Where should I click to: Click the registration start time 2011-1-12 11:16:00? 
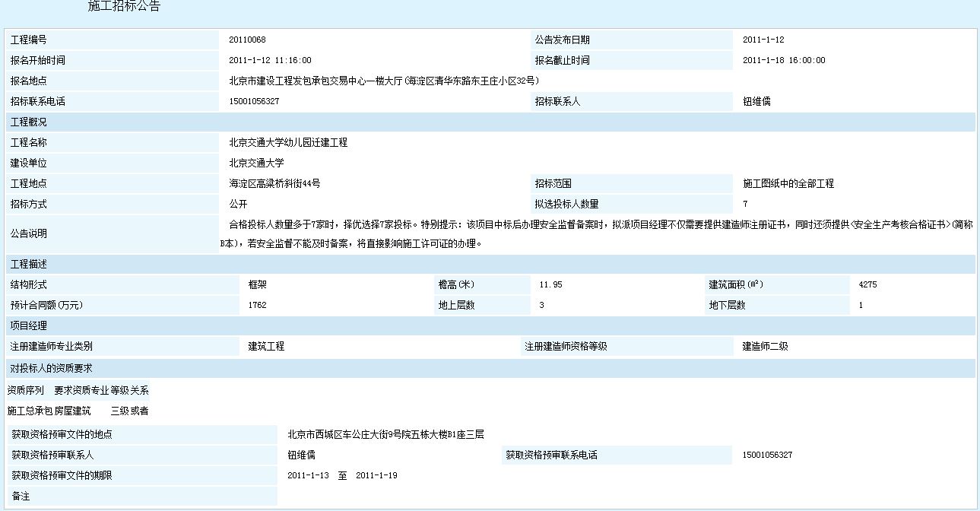click(x=270, y=60)
